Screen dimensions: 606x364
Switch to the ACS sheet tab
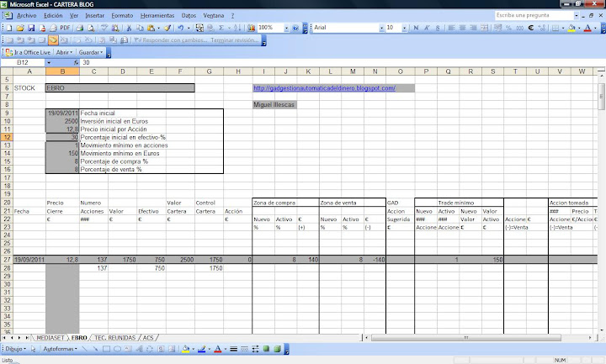(148, 338)
